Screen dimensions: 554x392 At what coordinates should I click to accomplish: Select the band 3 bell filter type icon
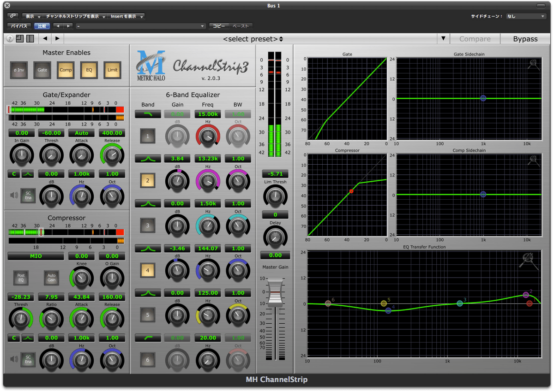tap(148, 203)
